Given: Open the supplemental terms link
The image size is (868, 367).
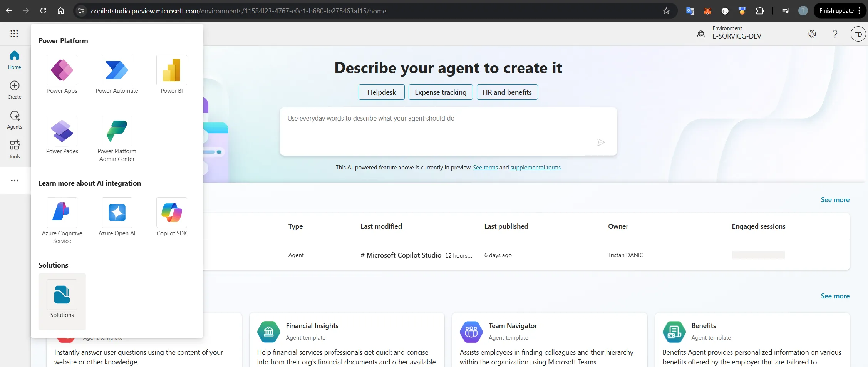Looking at the screenshot, I should click(x=535, y=168).
